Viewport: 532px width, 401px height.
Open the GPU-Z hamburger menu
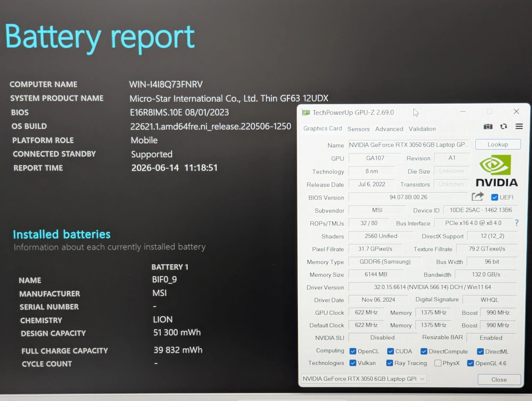click(x=519, y=126)
